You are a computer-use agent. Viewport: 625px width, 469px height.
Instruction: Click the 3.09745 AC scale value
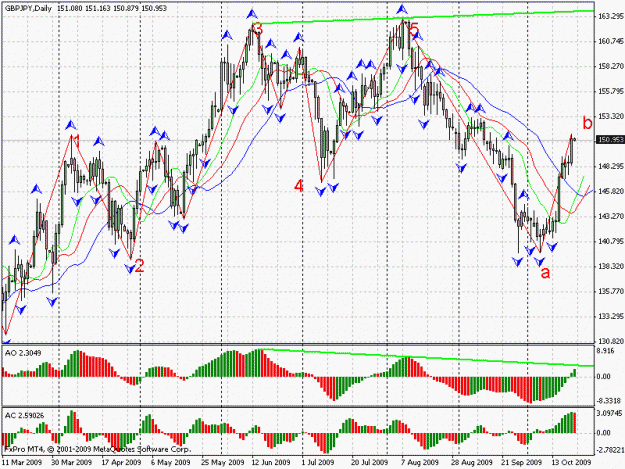[609, 414]
